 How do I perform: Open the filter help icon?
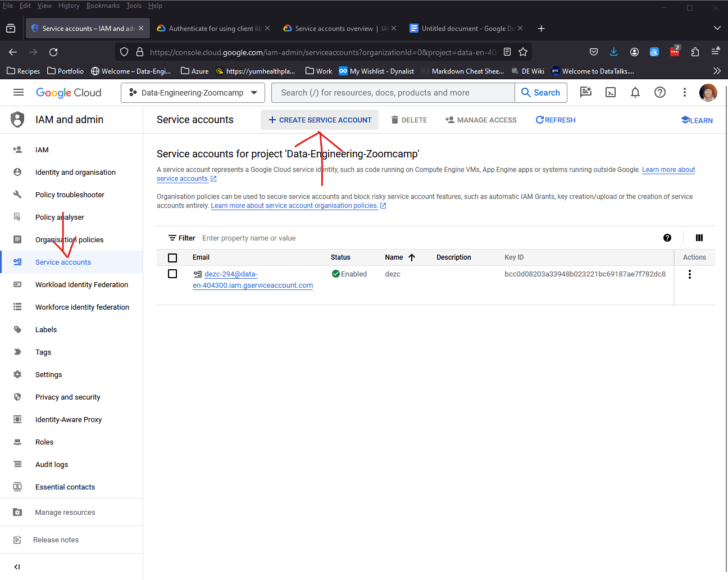[x=667, y=238]
